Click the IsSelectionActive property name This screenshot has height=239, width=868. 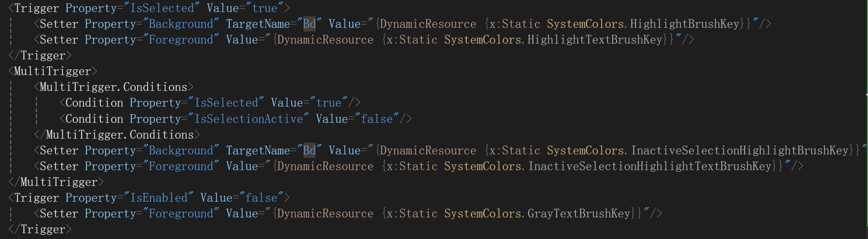click(249, 119)
